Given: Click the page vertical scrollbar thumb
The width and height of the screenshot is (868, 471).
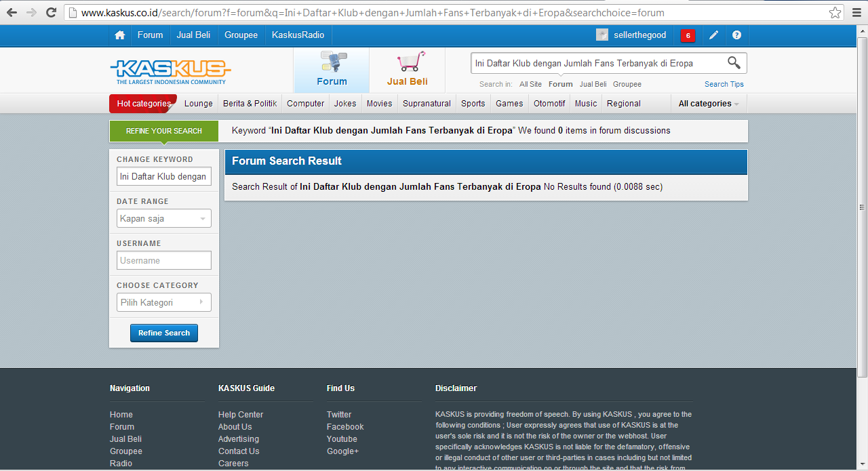Looking at the screenshot, I should click(862, 207).
